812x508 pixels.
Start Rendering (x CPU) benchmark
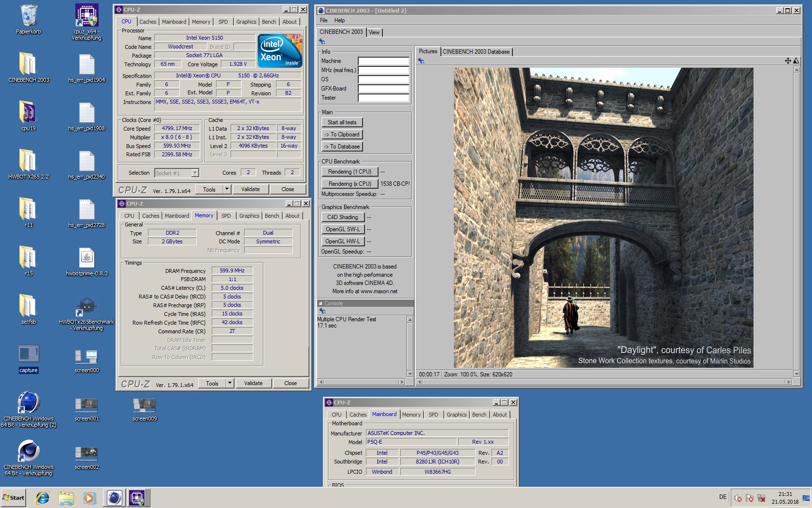point(349,184)
